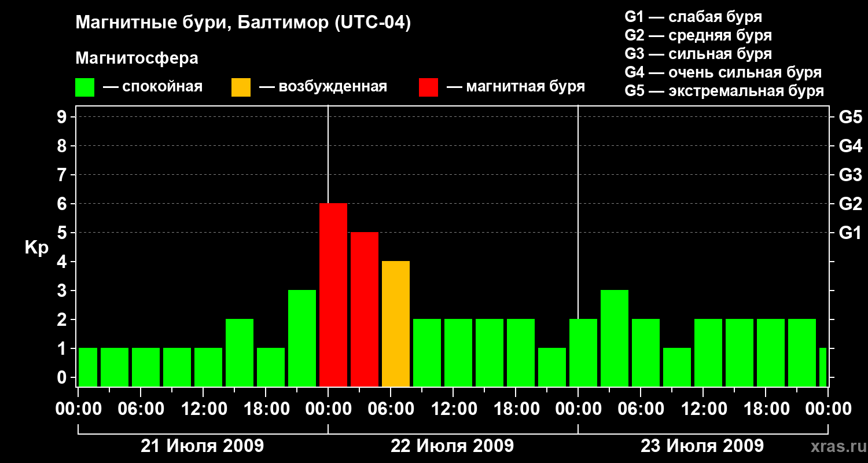868x463 pixels.
Task: Click the '12:00' tick label above 23 Июля
Action: (x=703, y=409)
